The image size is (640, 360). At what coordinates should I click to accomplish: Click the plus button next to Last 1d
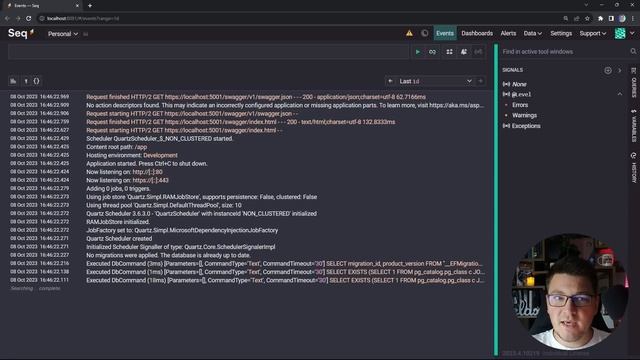tap(480, 81)
